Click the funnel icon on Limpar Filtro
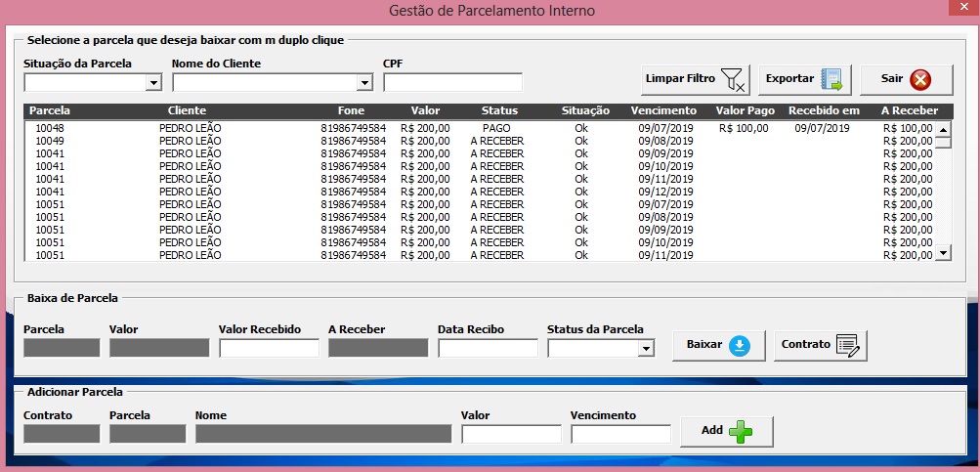Viewport: 980px width, 472px height. coord(733,80)
